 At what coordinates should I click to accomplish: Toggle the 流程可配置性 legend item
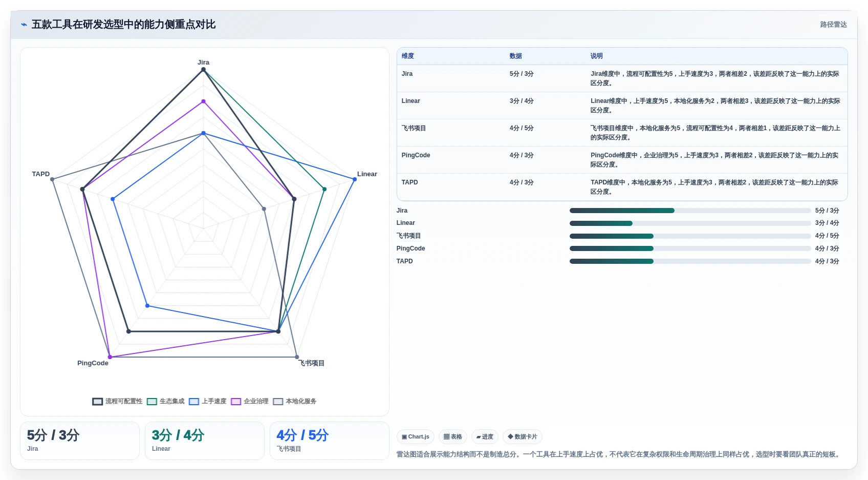pos(118,401)
